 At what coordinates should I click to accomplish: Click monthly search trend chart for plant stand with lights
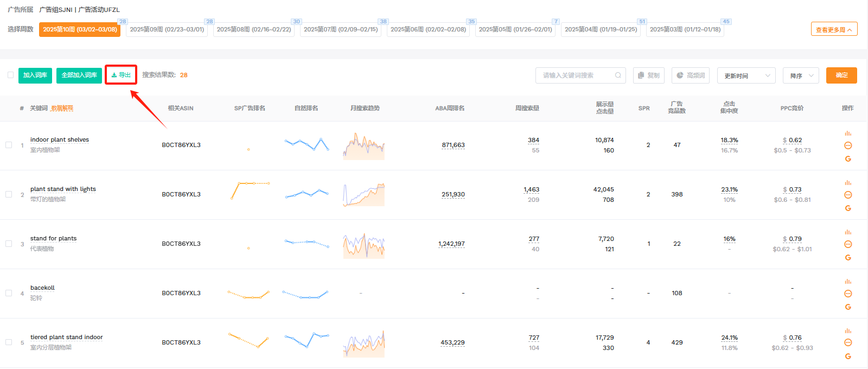364,194
